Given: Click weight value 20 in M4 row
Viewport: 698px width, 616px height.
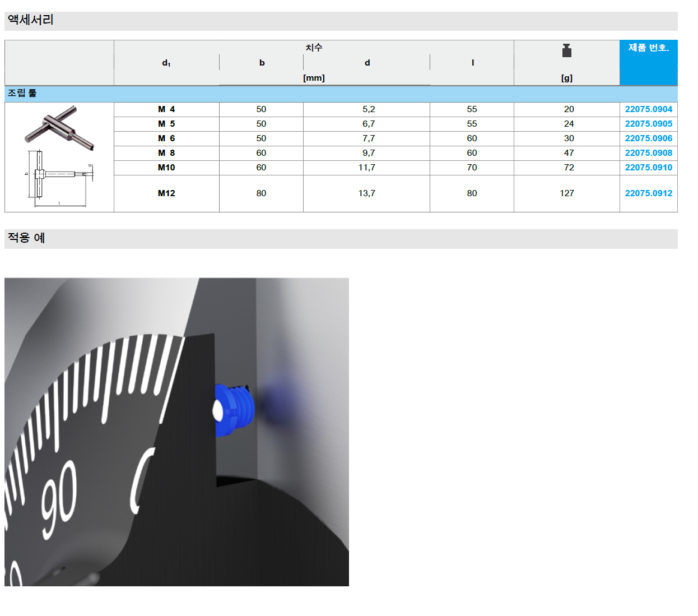Looking at the screenshot, I should click(x=569, y=109).
